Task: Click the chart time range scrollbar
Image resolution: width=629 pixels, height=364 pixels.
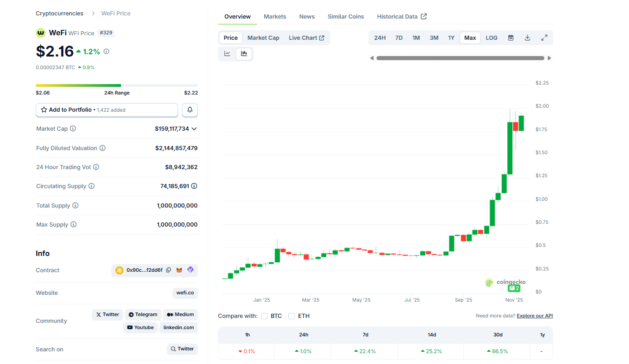Action: pos(460,58)
